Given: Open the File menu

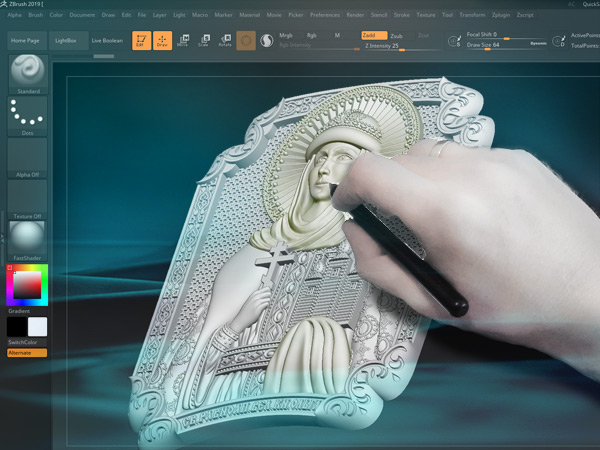Looking at the screenshot, I should tap(142, 15).
